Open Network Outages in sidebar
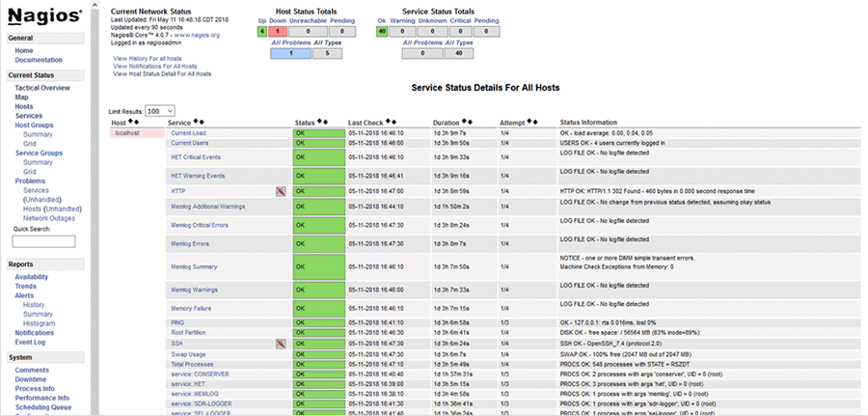 pyautogui.click(x=48, y=217)
